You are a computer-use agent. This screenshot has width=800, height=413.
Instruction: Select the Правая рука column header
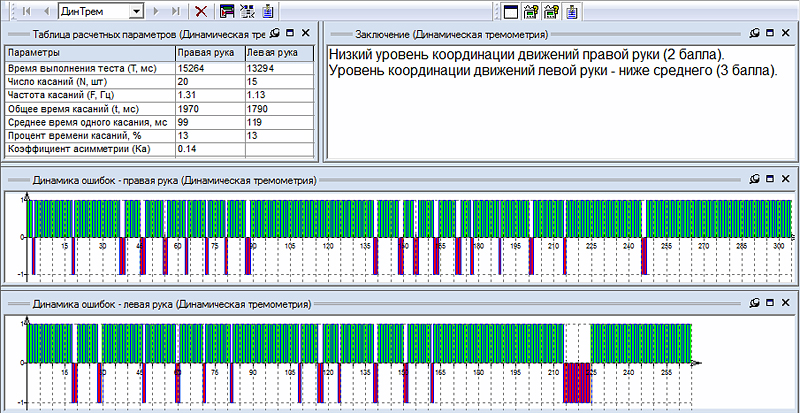pyautogui.click(x=208, y=51)
